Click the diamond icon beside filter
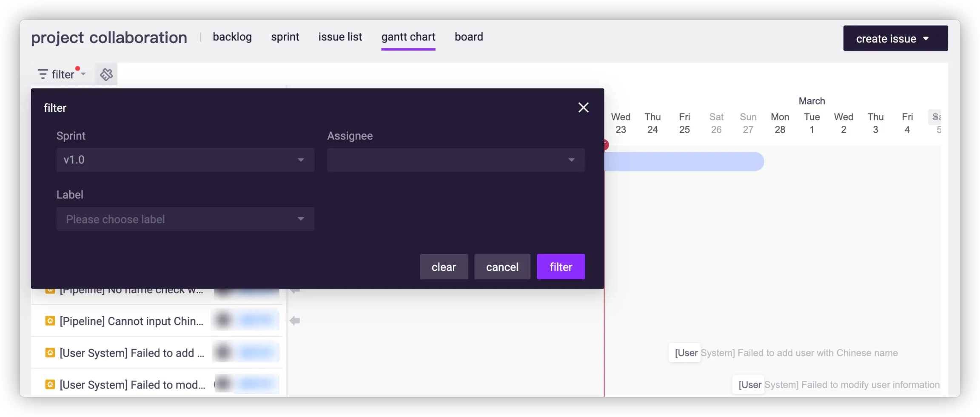 pyautogui.click(x=106, y=74)
